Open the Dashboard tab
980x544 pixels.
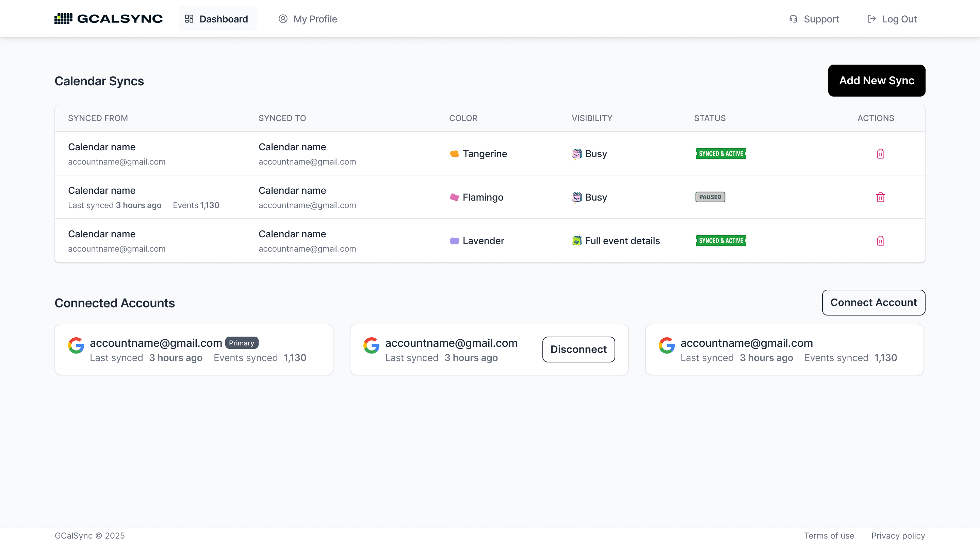pyautogui.click(x=217, y=19)
